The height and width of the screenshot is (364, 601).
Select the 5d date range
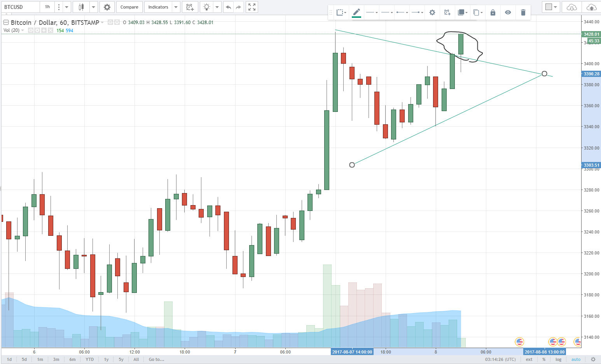24,359
